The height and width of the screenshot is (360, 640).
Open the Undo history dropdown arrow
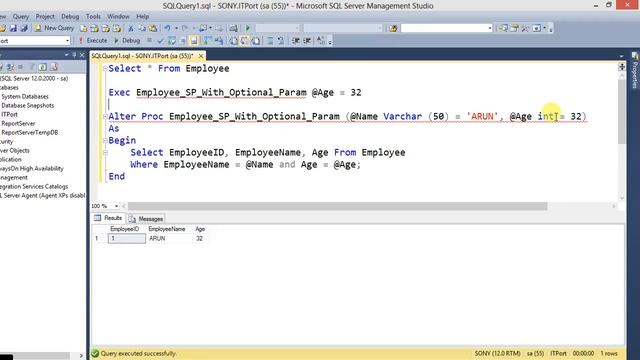(x=176, y=28)
